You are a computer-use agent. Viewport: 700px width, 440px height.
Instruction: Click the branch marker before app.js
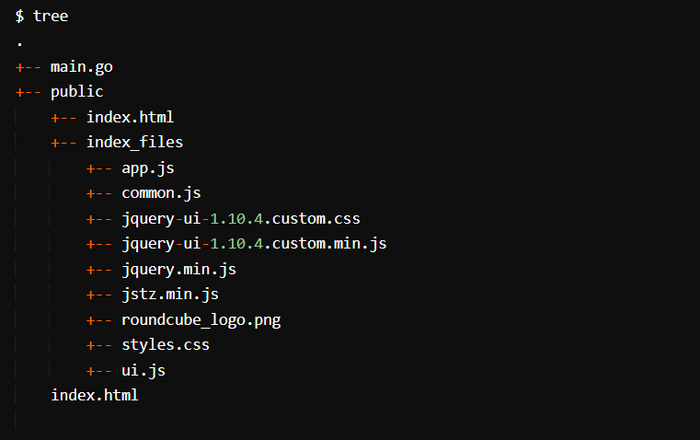[x=100, y=168]
